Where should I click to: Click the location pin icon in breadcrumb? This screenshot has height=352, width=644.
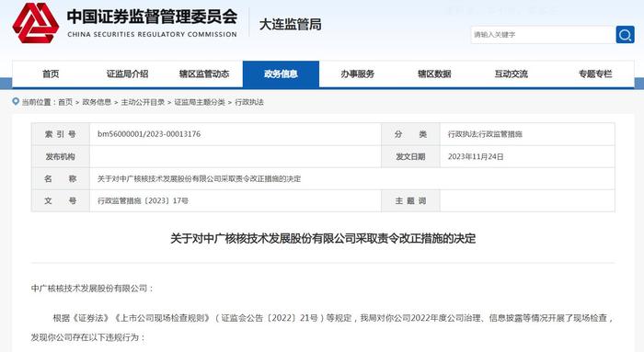[x=16, y=101]
